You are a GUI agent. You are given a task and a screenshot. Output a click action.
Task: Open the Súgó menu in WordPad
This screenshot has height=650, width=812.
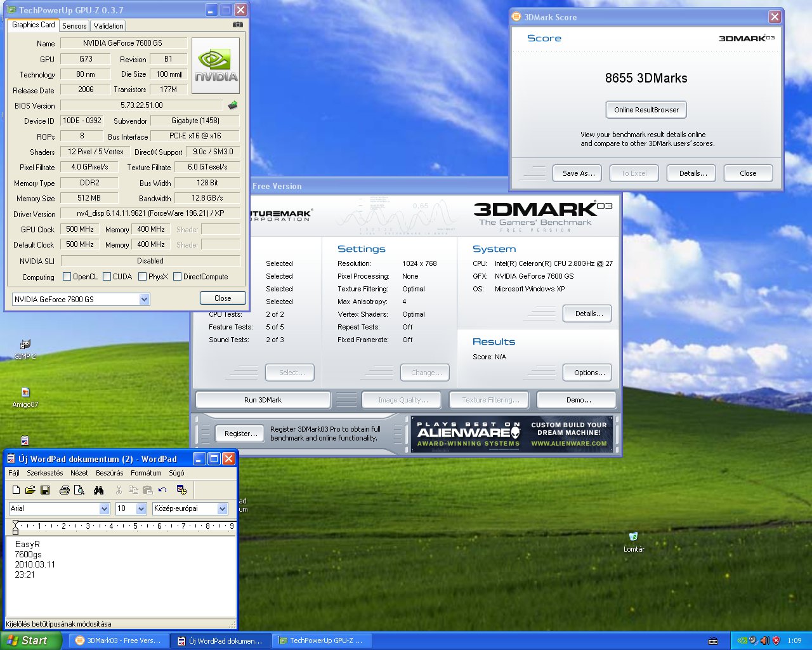tap(176, 473)
